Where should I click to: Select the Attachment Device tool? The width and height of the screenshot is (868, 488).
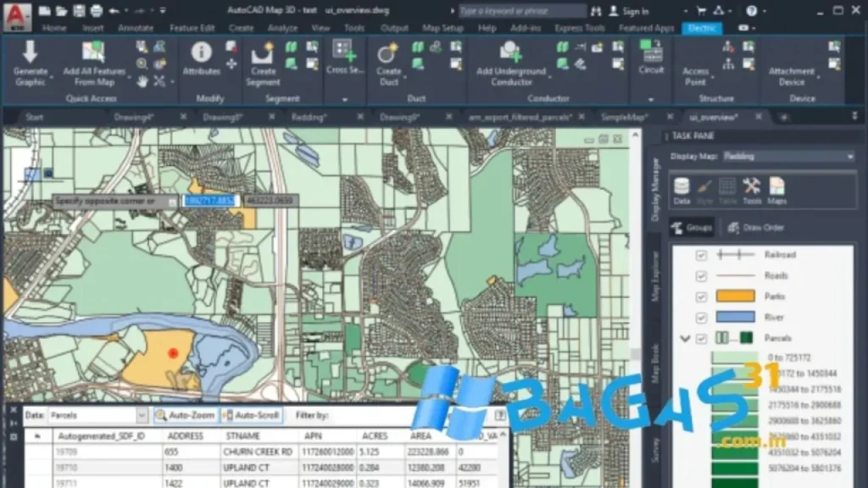point(792,76)
